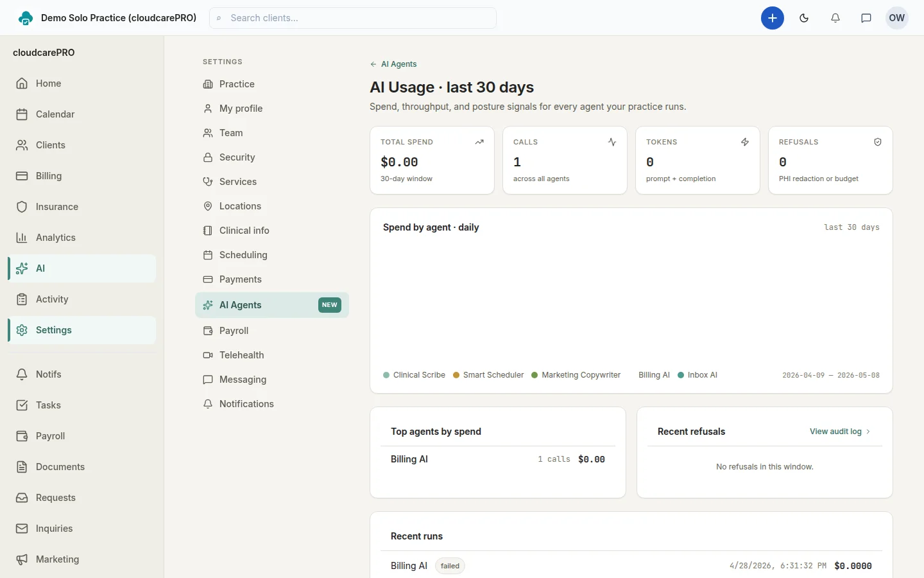Click the Insurance shield icon
The width and height of the screenshot is (924, 578).
coord(22,207)
